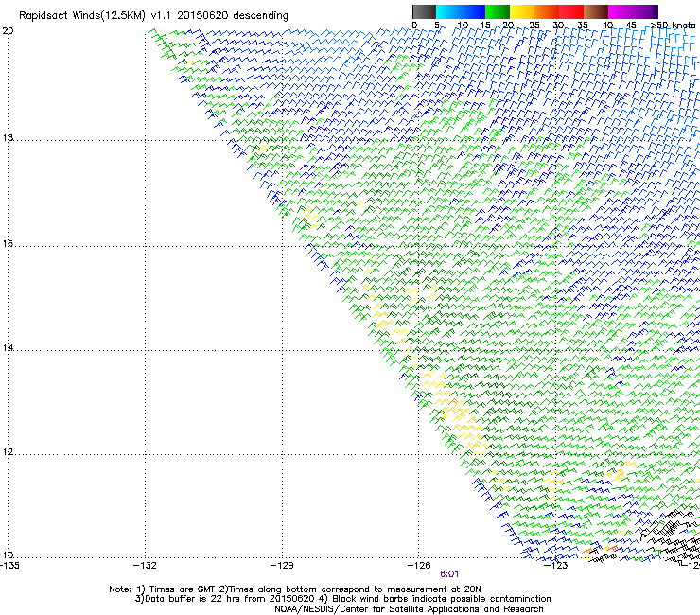Viewport: 700px width, 615px height.
Task: Click the orange 25-30 knots legend swatch
Action: tap(547, 11)
